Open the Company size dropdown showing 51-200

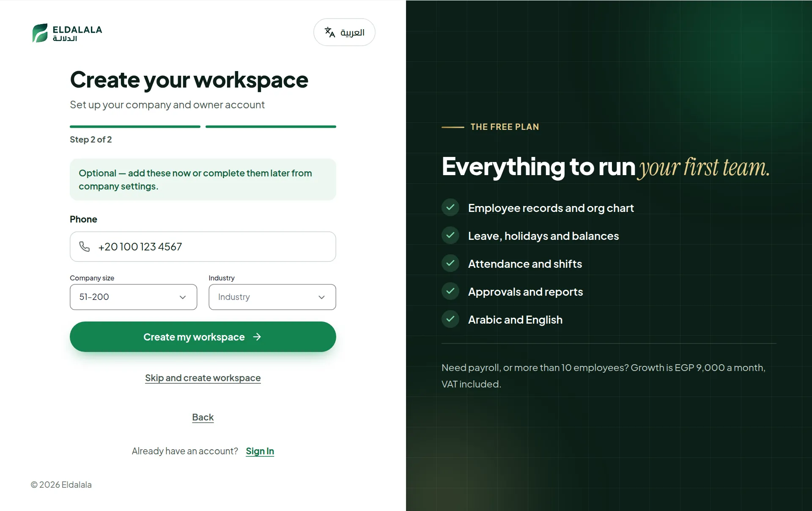point(133,297)
